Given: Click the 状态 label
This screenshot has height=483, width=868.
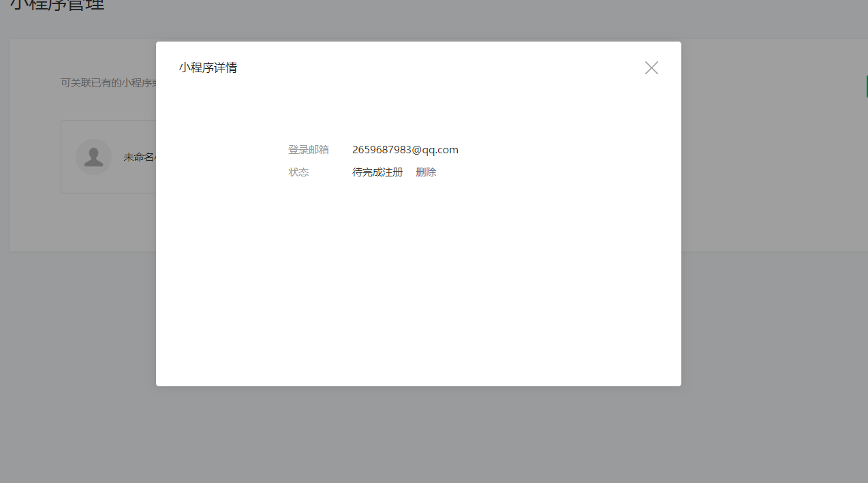Looking at the screenshot, I should (x=298, y=172).
